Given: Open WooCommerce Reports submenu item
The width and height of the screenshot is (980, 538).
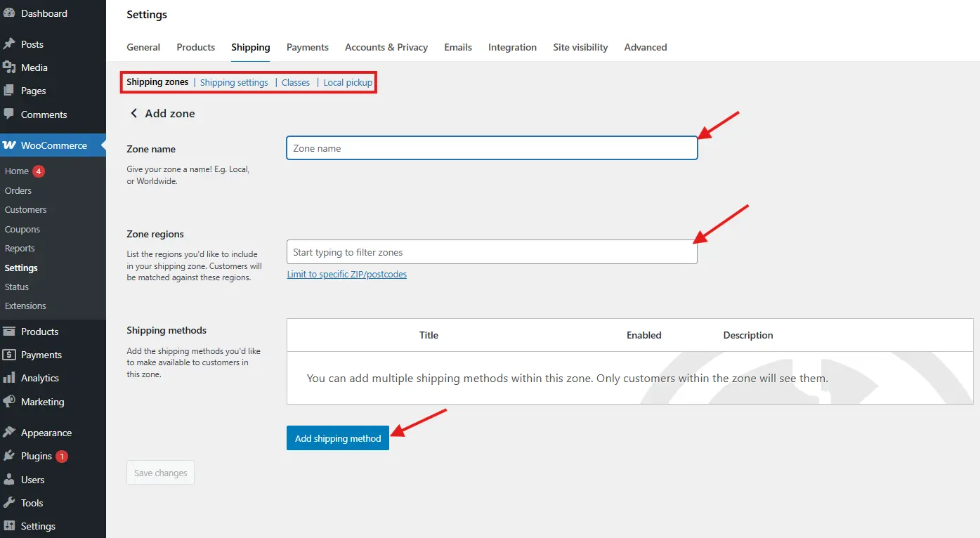Looking at the screenshot, I should [x=20, y=248].
